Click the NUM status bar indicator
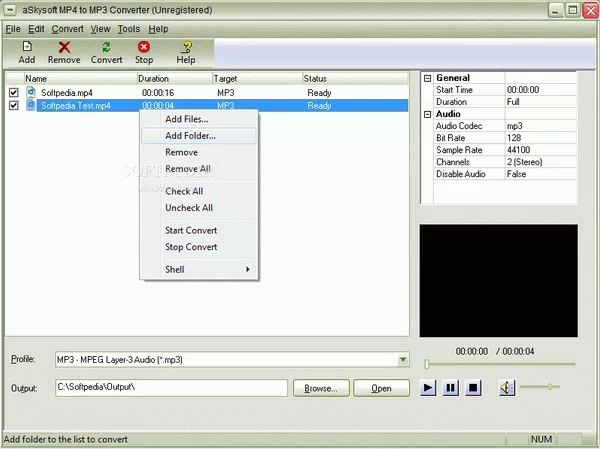 [541, 439]
